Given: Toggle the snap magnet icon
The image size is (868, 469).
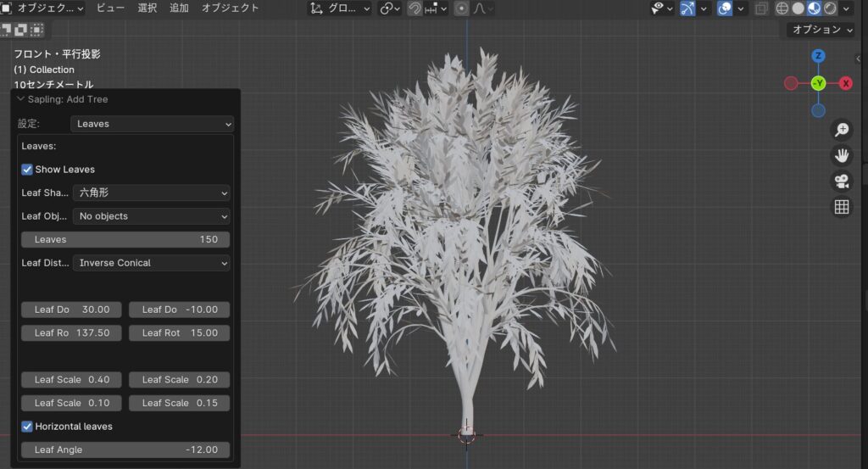Looking at the screenshot, I should point(415,8).
